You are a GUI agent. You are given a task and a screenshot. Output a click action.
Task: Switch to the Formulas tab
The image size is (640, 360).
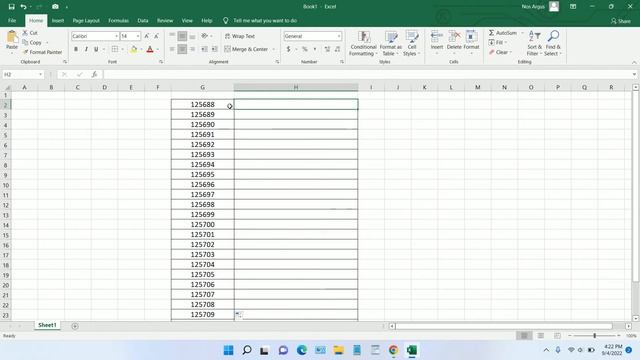118,20
